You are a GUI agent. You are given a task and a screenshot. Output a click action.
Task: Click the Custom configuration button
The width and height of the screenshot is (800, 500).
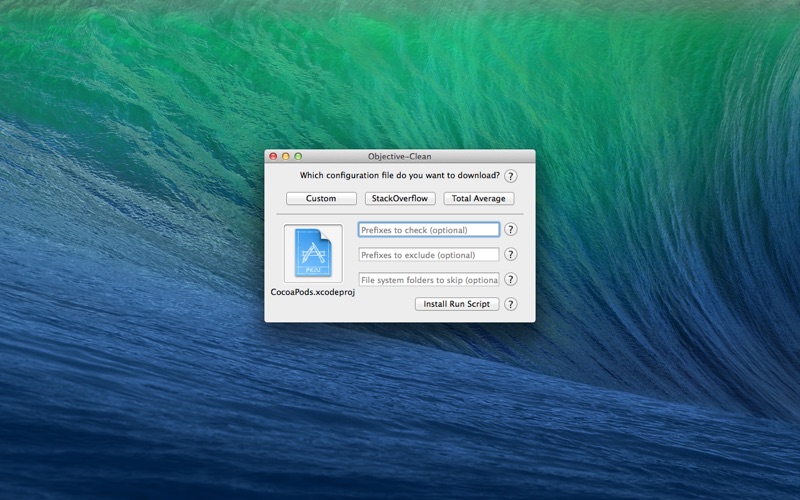point(321,198)
